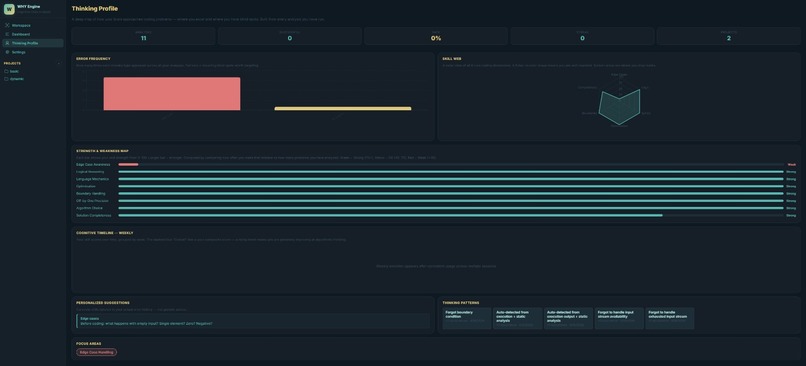The width and height of the screenshot is (806, 366).
Task: Click the red error frequency bar
Action: point(172,94)
